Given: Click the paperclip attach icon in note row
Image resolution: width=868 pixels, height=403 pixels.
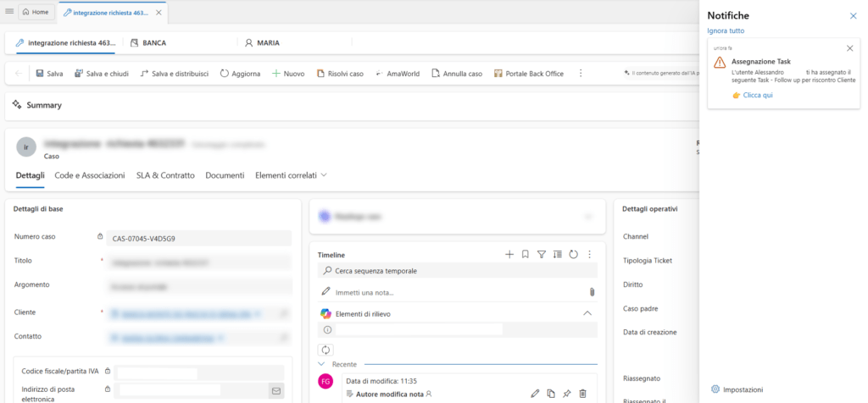Looking at the screenshot, I should point(591,292).
